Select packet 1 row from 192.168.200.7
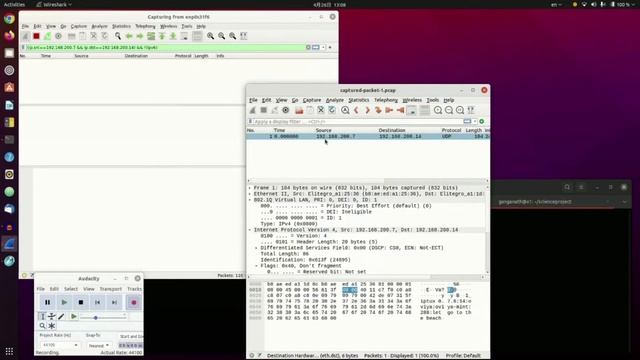Viewport: 640px width, 360px height. click(x=368, y=136)
